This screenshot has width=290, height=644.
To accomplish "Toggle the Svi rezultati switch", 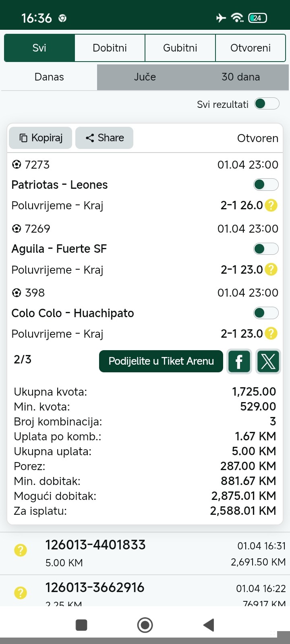I will pos(267,104).
